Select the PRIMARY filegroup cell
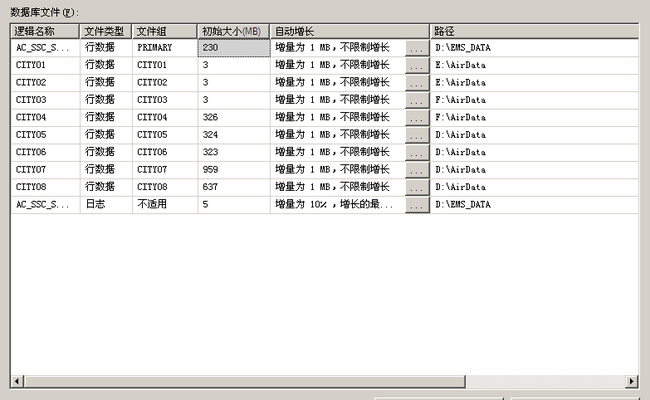 click(165, 48)
